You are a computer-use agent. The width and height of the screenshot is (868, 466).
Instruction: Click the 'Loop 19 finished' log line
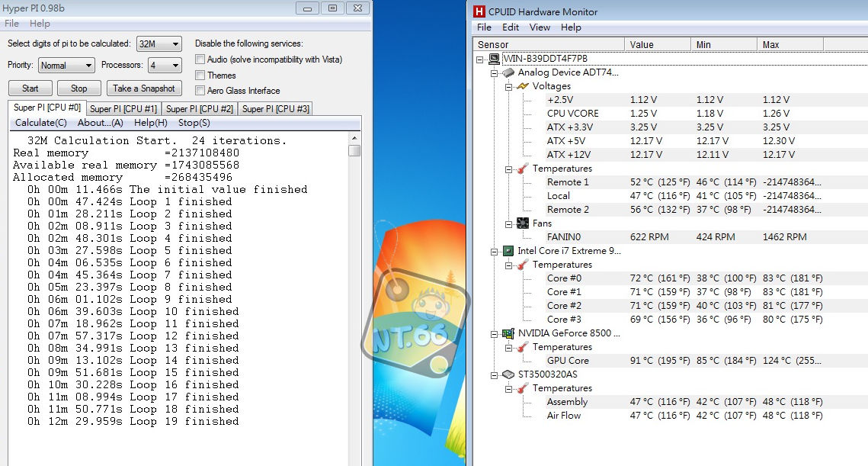(x=133, y=422)
